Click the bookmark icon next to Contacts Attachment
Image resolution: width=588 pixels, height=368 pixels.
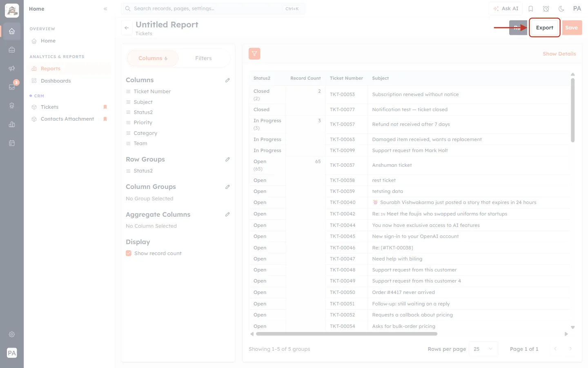point(105,119)
